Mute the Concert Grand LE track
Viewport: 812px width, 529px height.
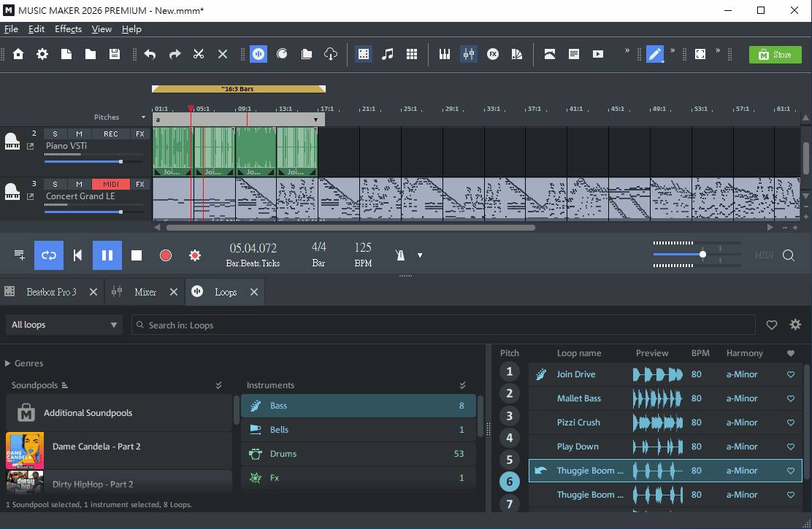tap(80, 185)
